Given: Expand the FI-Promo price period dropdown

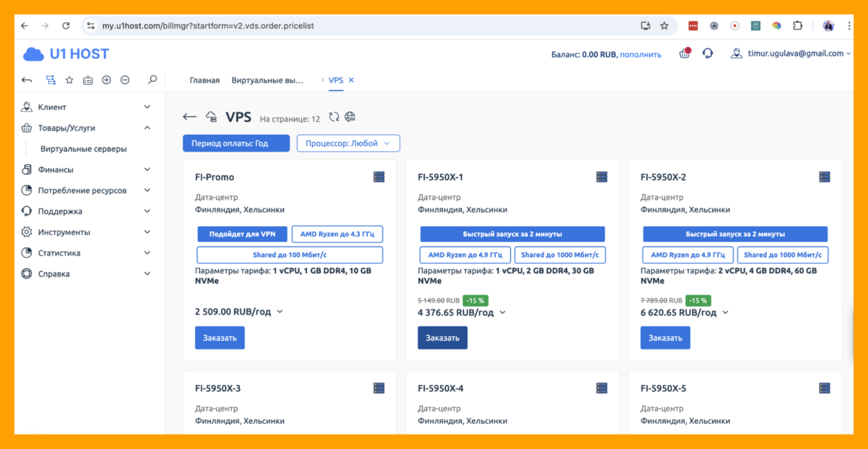Looking at the screenshot, I should pyautogui.click(x=280, y=312).
